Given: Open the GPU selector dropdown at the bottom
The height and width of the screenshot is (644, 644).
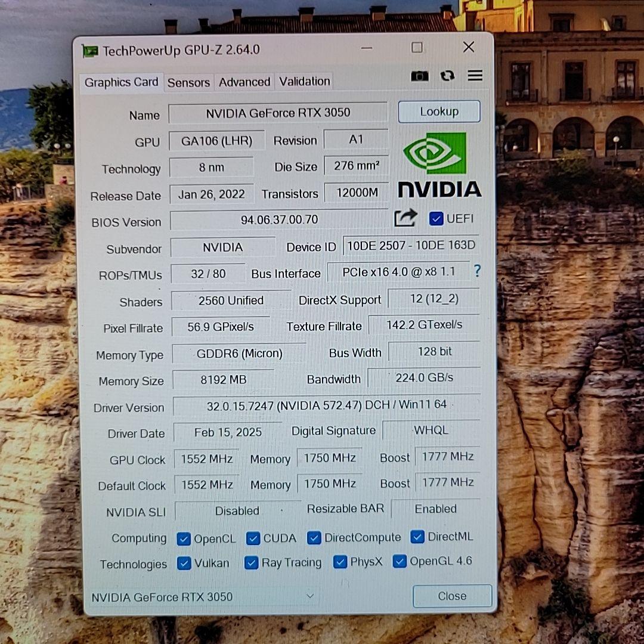Looking at the screenshot, I should [309, 596].
